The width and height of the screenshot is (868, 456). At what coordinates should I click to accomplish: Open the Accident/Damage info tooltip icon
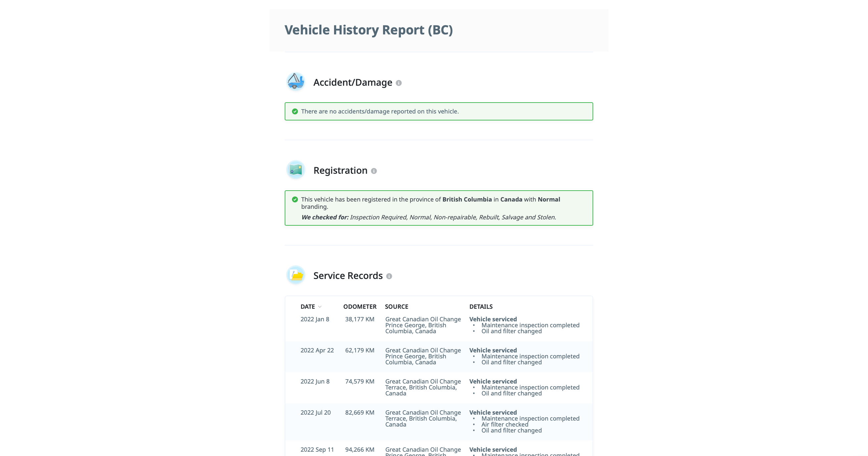(399, 83)
